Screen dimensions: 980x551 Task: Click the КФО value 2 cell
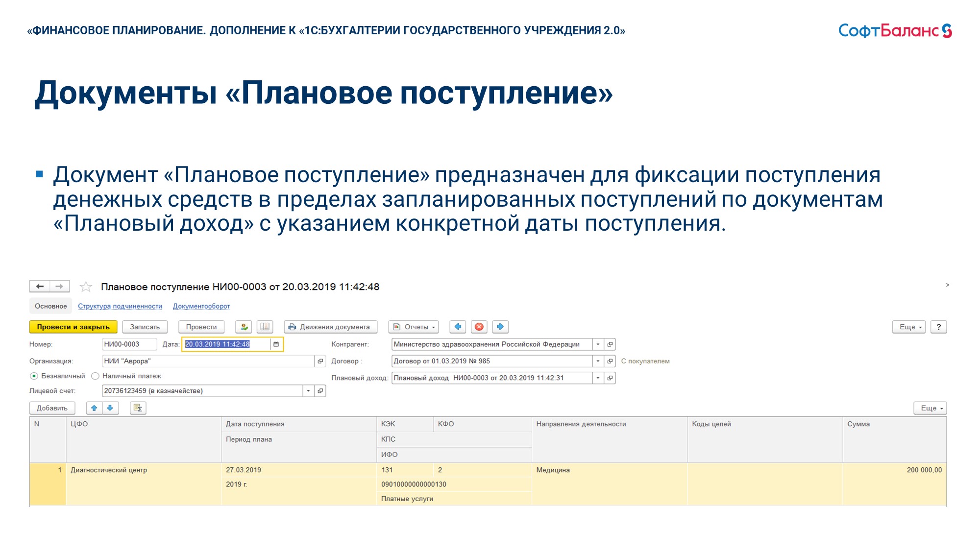483,470
